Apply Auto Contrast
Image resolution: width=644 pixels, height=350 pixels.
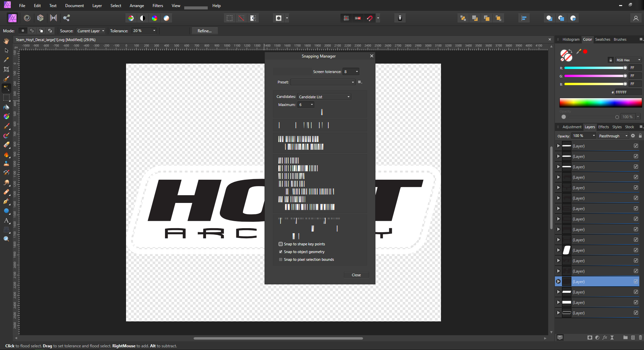143,18
